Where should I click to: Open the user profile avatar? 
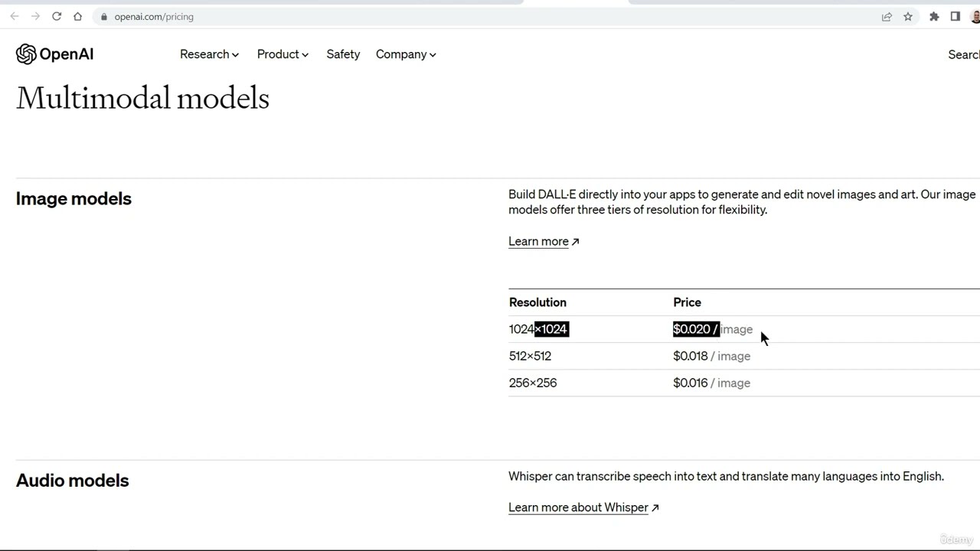pyautogui.click(x=975, y=16)
